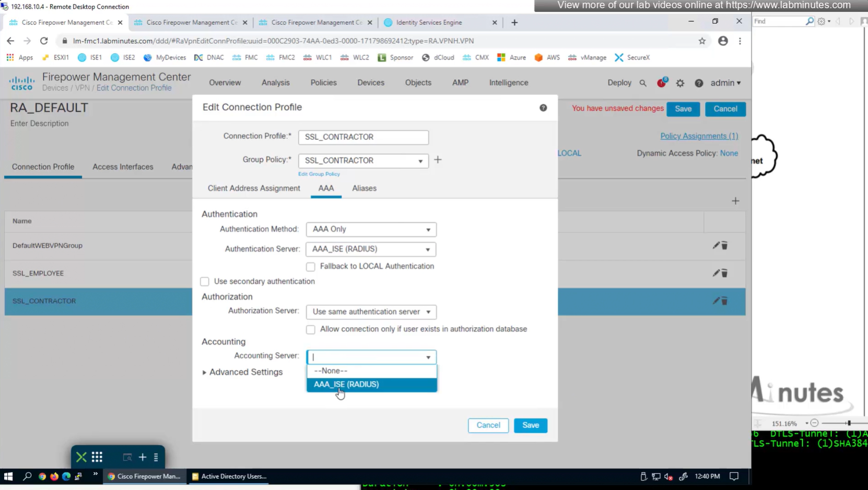Bookmark the page with the star icon
The image size is (868, 490).
702,41
